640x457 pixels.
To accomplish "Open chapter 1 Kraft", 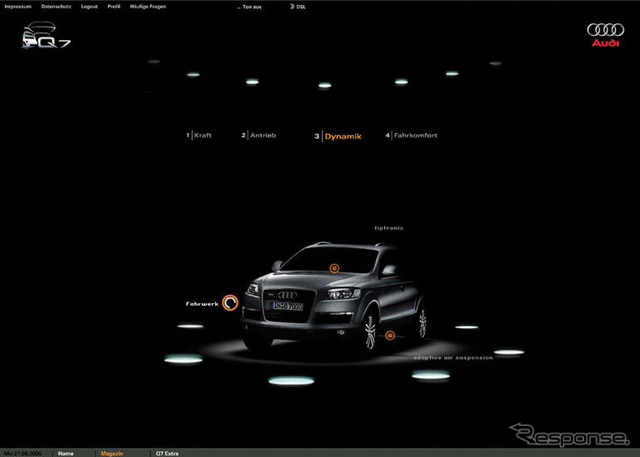I will 201,135.
